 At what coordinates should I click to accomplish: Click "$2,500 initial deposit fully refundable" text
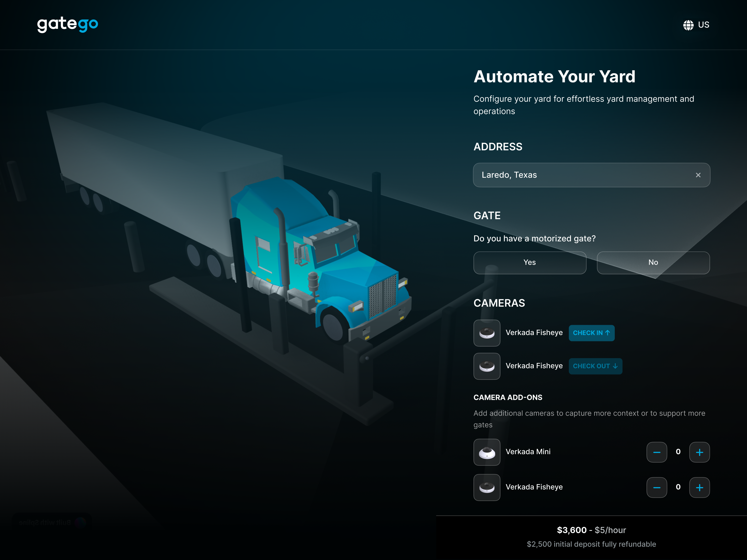(x=591, y=544)
